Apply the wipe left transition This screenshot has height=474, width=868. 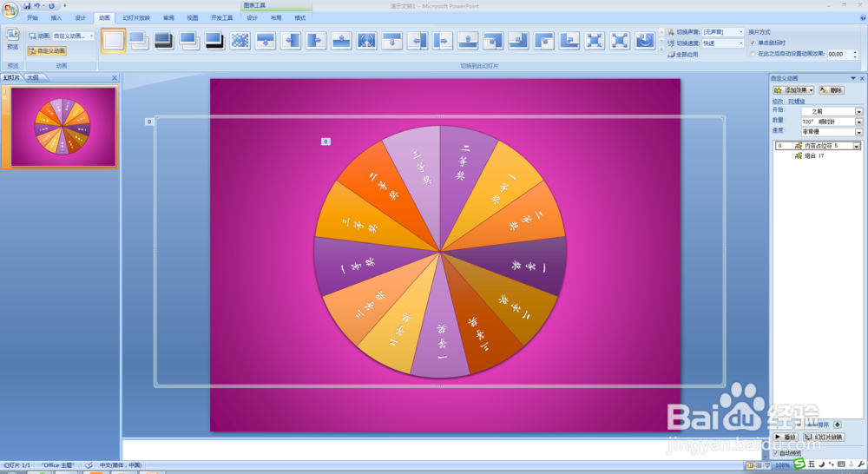click(291, 41)
